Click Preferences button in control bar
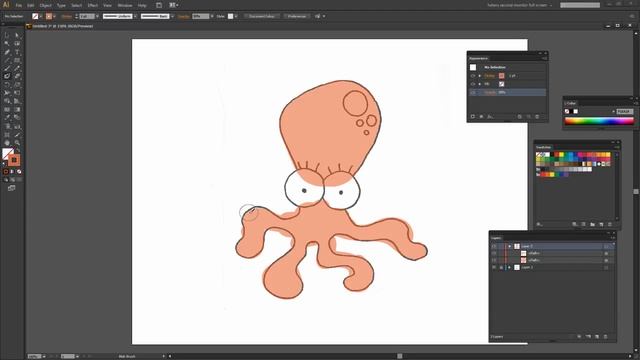640x360 pixels. click(x=297, y=16)
